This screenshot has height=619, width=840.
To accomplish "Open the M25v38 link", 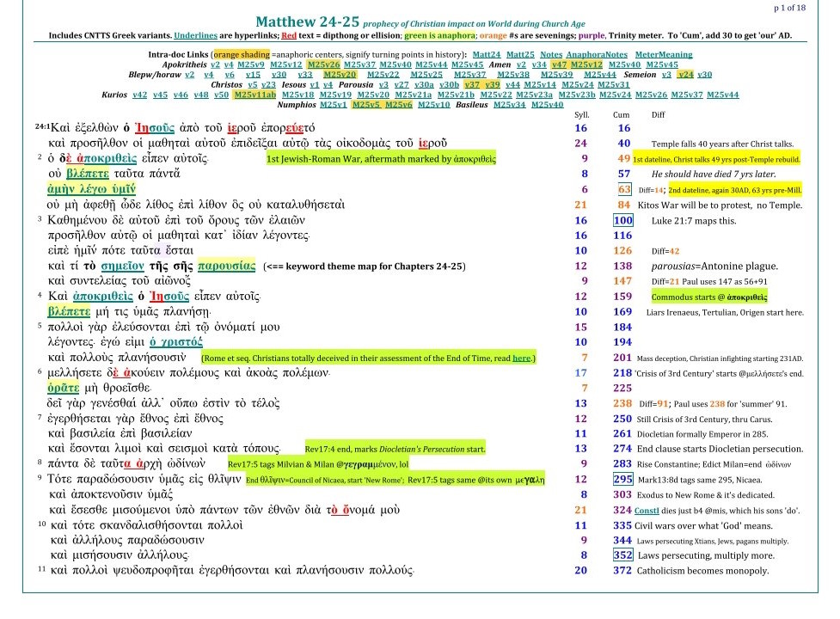I will 513,75.
